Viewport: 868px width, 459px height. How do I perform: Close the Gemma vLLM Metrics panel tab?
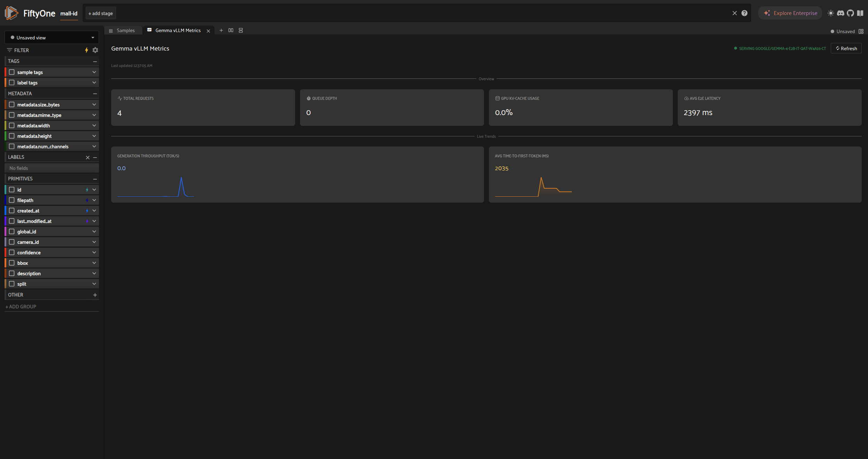(208, 31)
